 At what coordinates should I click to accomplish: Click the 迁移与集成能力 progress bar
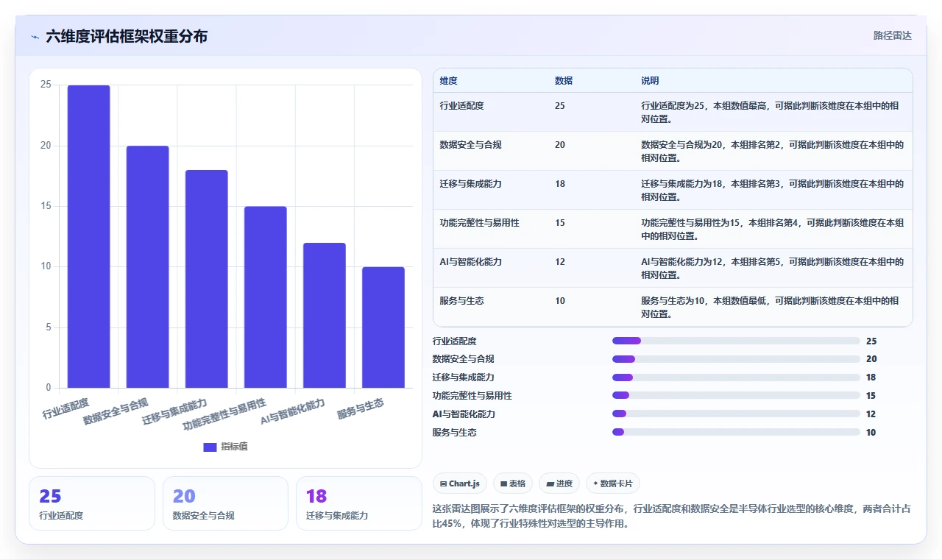click(736, 378)
